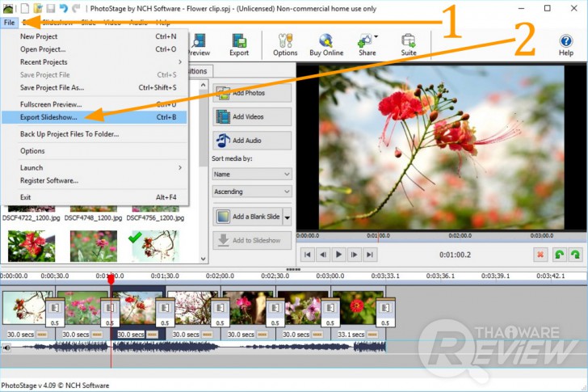The image size is (588, 392).
Task: Open the Help toolbar icon
Action: pos(566,44)
